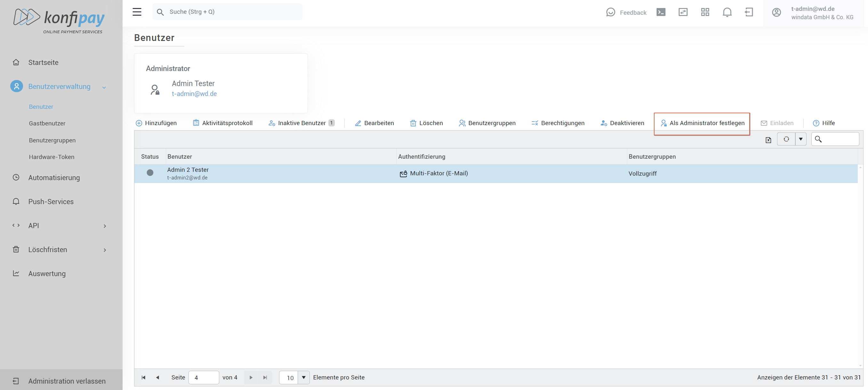Open Gastbenutzer in the sidebar

pos(47,123)
